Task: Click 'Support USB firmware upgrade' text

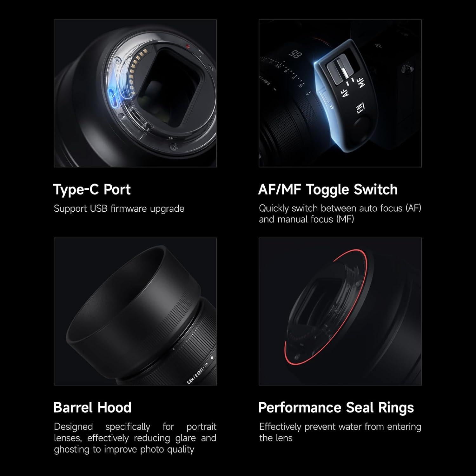Action: [119, 209]
